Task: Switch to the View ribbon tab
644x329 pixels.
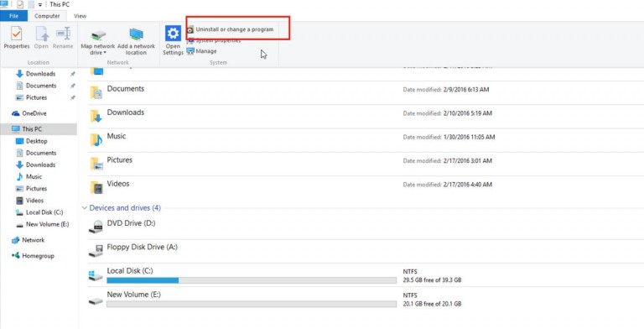Action: pyautogui.click(x=80, y=16)
